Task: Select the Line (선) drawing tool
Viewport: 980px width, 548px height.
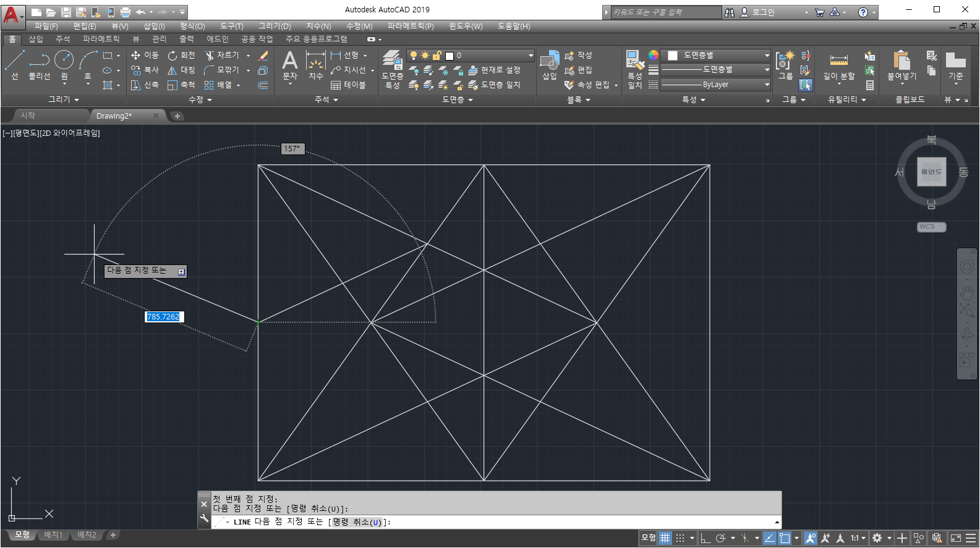Action: tap(14, 65)
